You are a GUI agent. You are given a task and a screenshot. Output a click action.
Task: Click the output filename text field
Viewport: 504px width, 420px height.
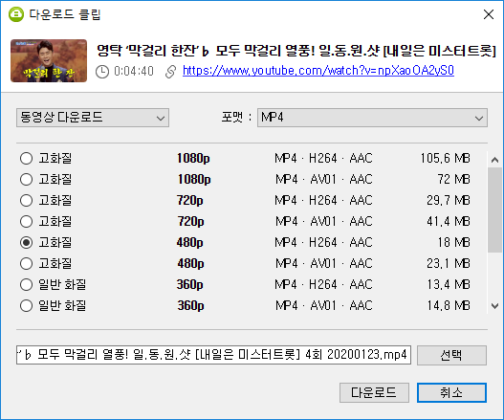(x=213, y=355)
